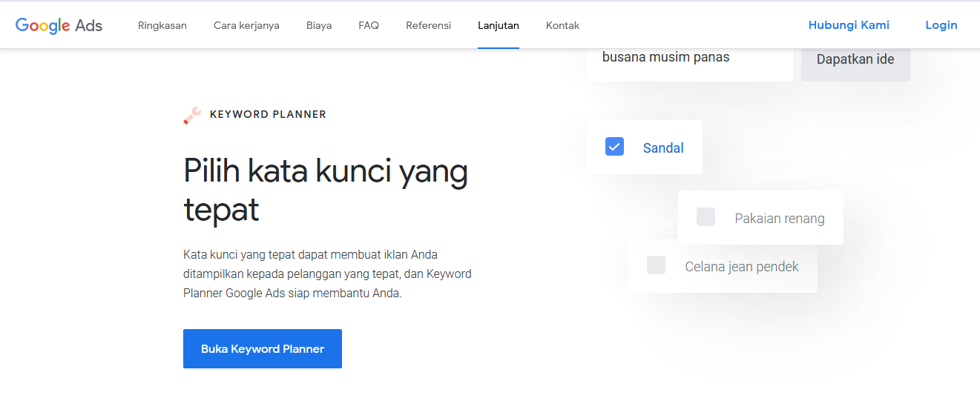The height and width of the screenshot is (401, 980).
Task: Click the Sandal keyword label
Action: click(663, 148)
